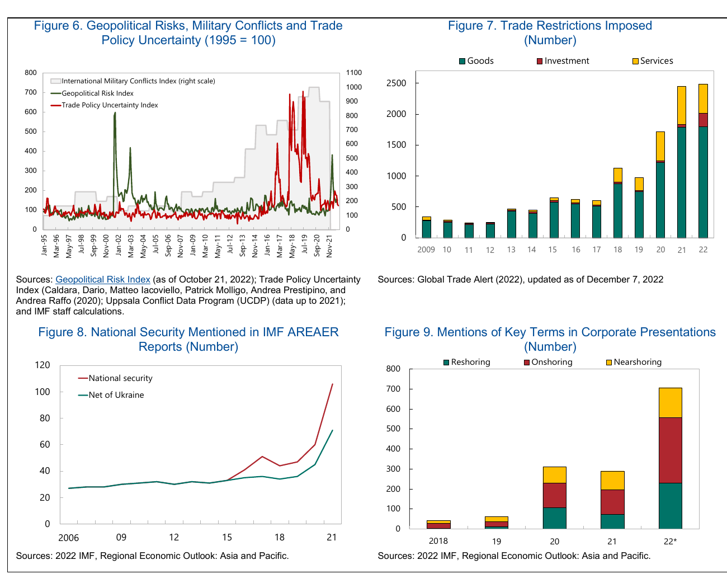Click the 2018 bar in Figure 9
The height and width of the screenshot is (588, 727).
point(438,525)
